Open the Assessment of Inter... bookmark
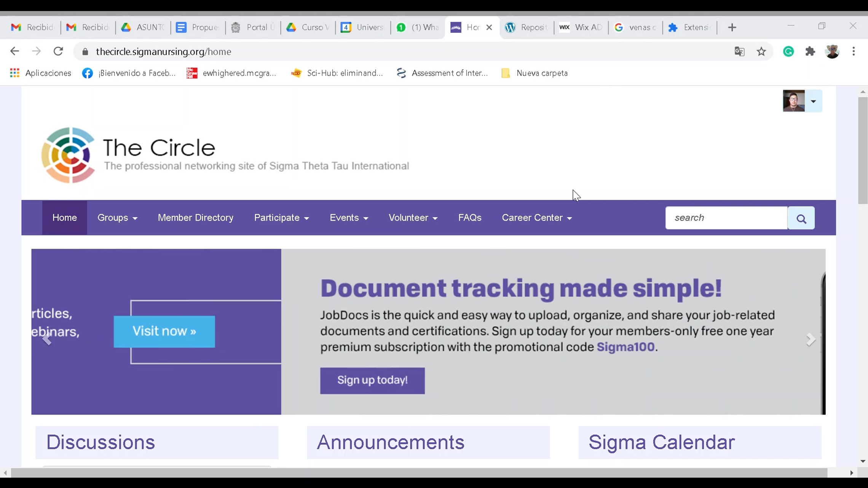This screenshot has width=868, height=488. (x=442, y=73)
